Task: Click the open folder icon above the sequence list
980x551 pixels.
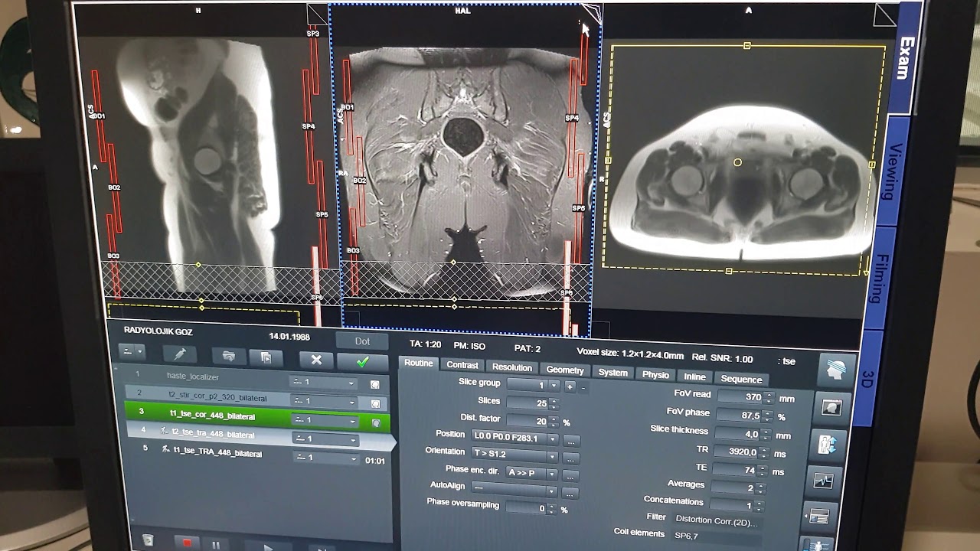Action: [229, 357]
